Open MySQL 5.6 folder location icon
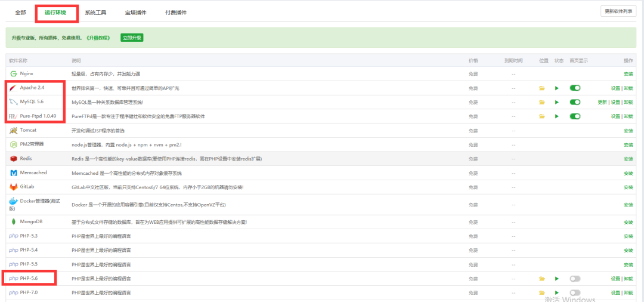This screenshot has width=644, height=302. [541, 102]
